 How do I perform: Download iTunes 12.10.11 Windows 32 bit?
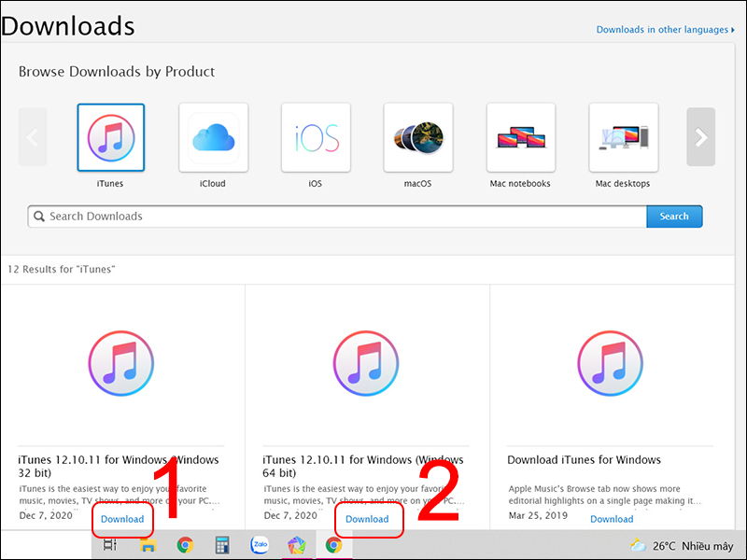point(122,519)
